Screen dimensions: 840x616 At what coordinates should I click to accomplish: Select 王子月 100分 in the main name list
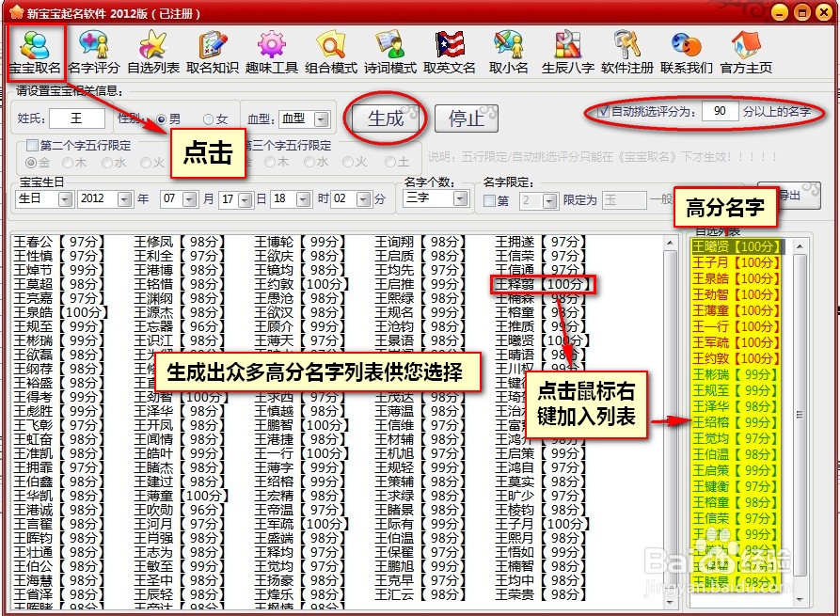click(x=542, y=524)
